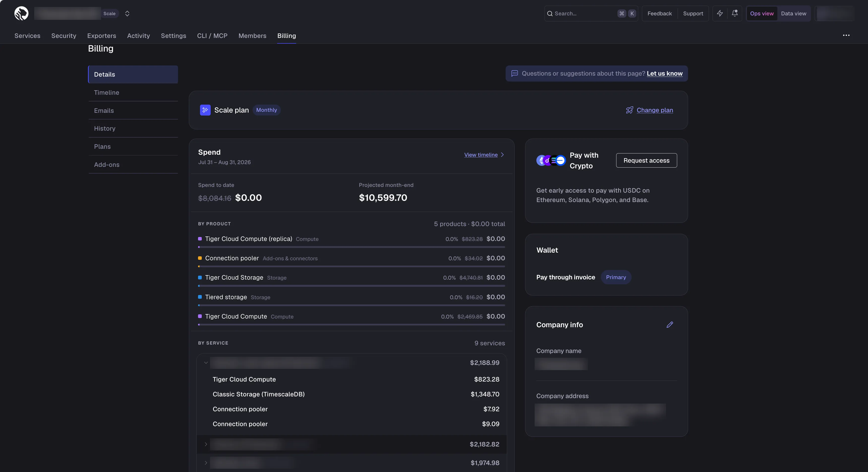Open the Feedback button
The height and width of the screenshot is (472, 868).
[x=659, y=13]
